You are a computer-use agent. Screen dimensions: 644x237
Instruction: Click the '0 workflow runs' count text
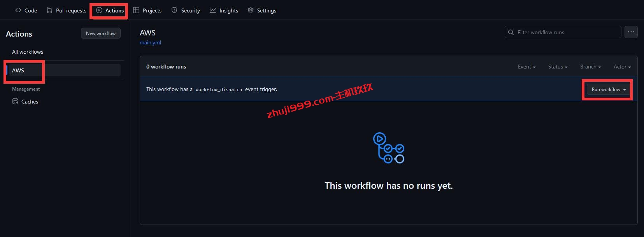point(166,67)
